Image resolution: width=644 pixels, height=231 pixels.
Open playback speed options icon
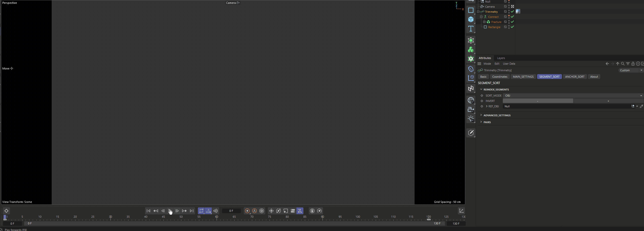pyautogui.click(x=319, y=211)
